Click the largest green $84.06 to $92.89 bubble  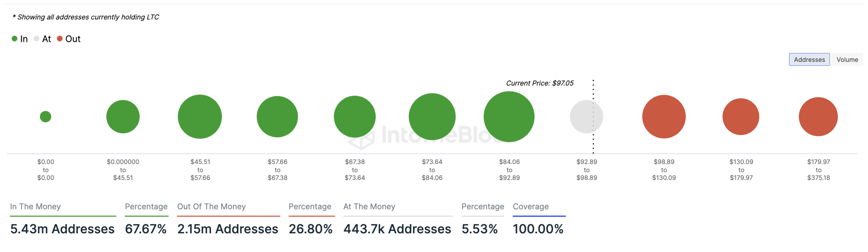pos(509,117)
